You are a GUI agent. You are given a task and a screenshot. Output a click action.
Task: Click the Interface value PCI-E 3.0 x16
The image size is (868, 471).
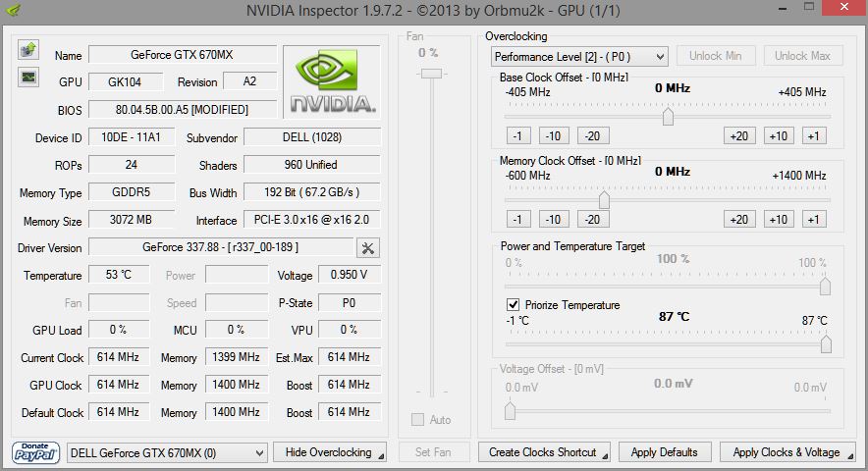312,220
